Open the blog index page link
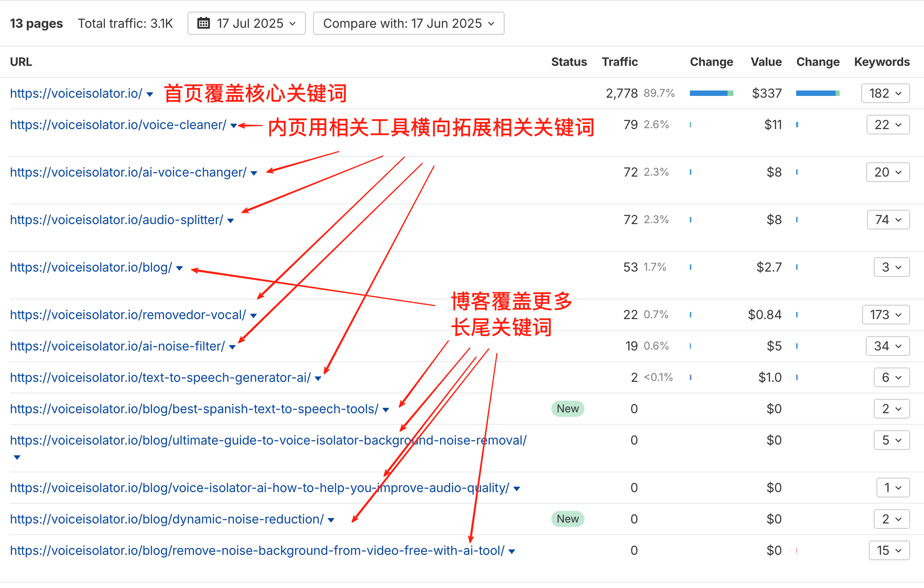924x588 pixels. pos(91,267)
